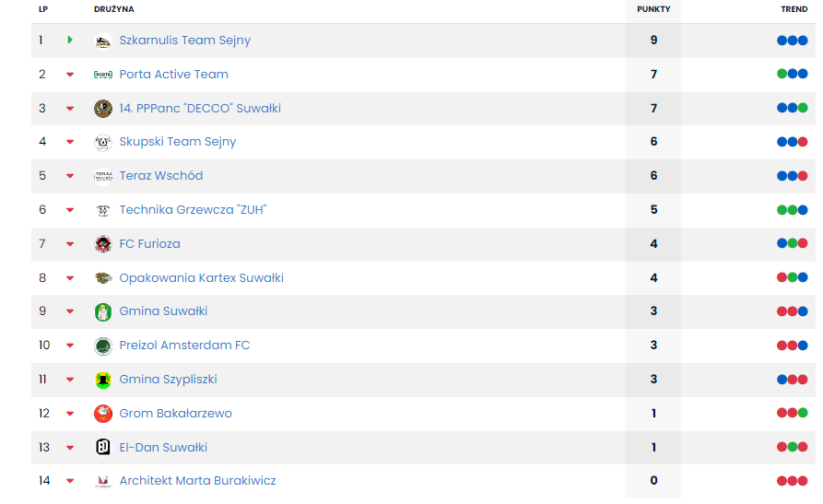The height and width of the screenshot is (504, 823).
Task: Click the DRUŻYNA column header
Action: [x=113, y=9]
